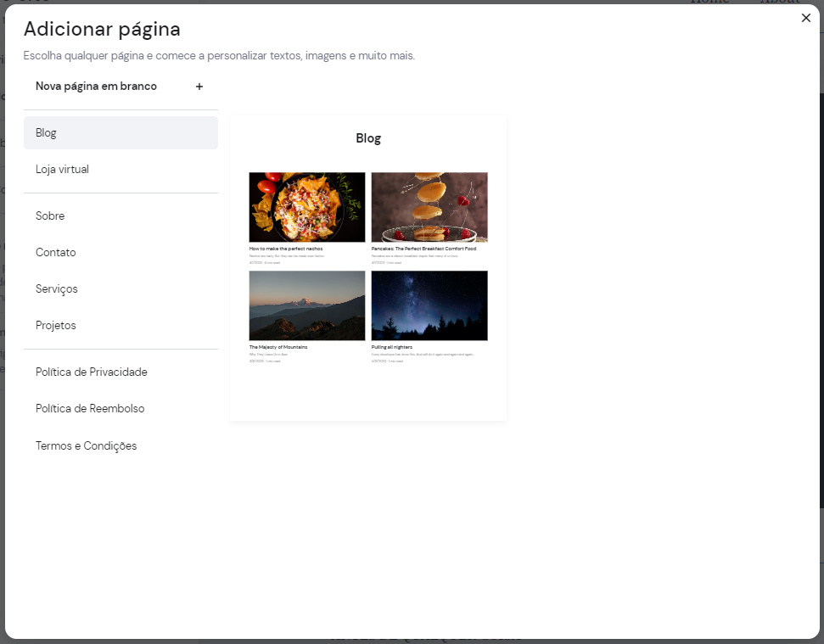
Task: Close the Adicionar página dialog
Action: pyautogui.click(x=805, y=18)
